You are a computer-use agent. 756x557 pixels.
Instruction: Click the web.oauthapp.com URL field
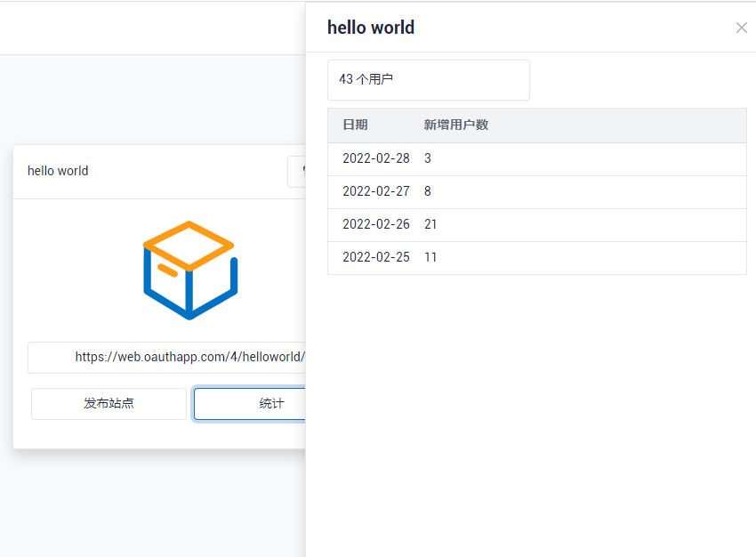[x=167, y=357]
